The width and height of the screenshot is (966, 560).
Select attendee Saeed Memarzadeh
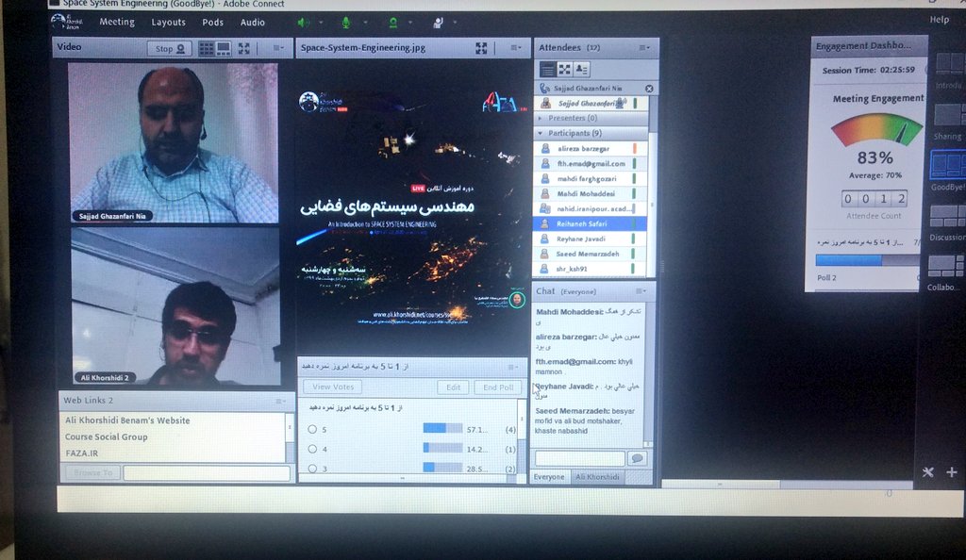(x=591, y=254)
